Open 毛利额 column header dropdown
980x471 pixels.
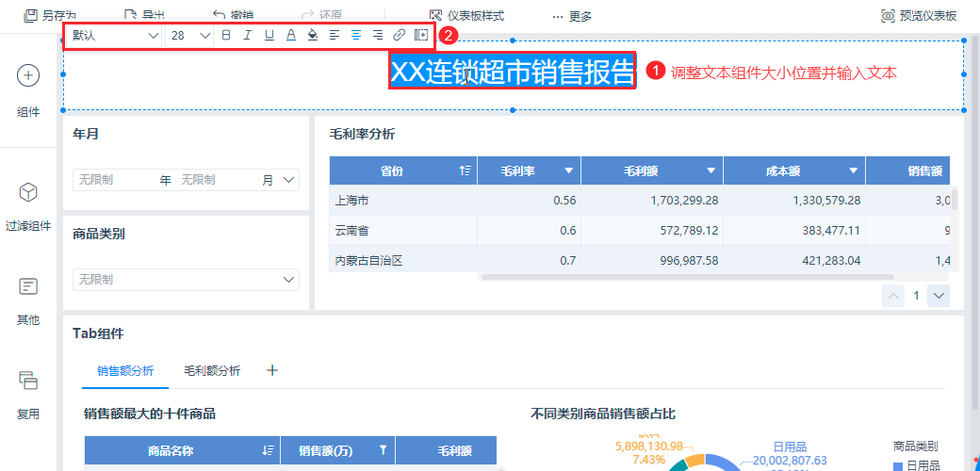pos(710,171)
